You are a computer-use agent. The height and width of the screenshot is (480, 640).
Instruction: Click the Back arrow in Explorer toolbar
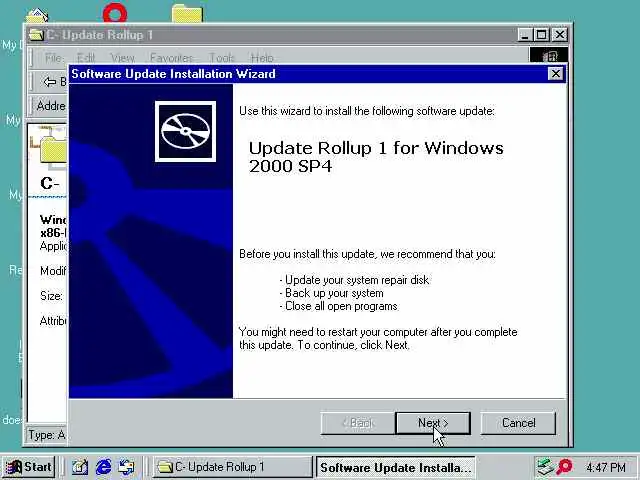coord(50,82)
